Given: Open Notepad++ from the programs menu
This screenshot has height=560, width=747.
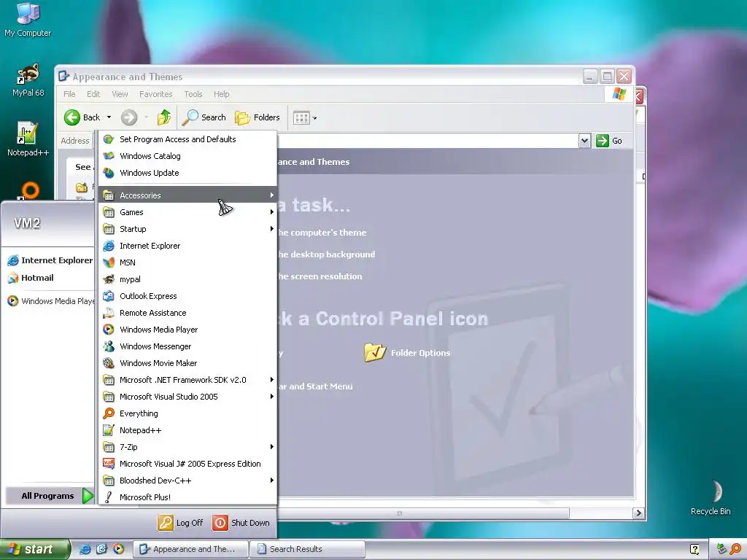Looking at the screenshot, I should click(x=187, y=430).
